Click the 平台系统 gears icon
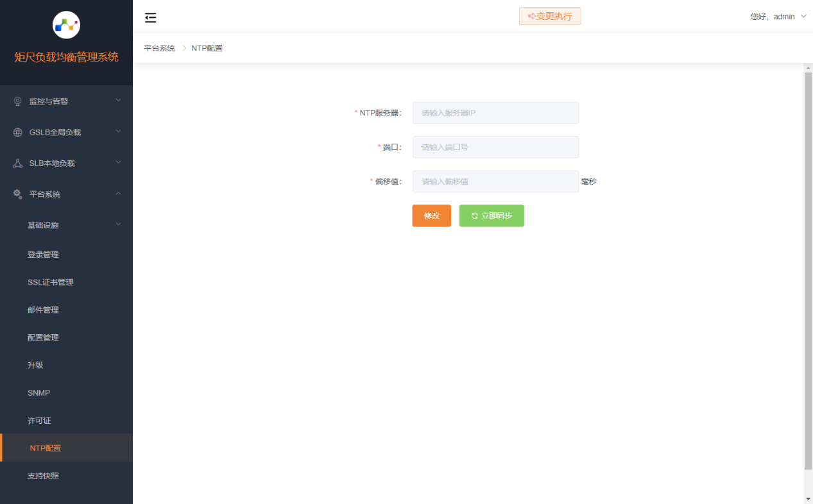Viewport: 813px width, 504px height. pos(18,194)
